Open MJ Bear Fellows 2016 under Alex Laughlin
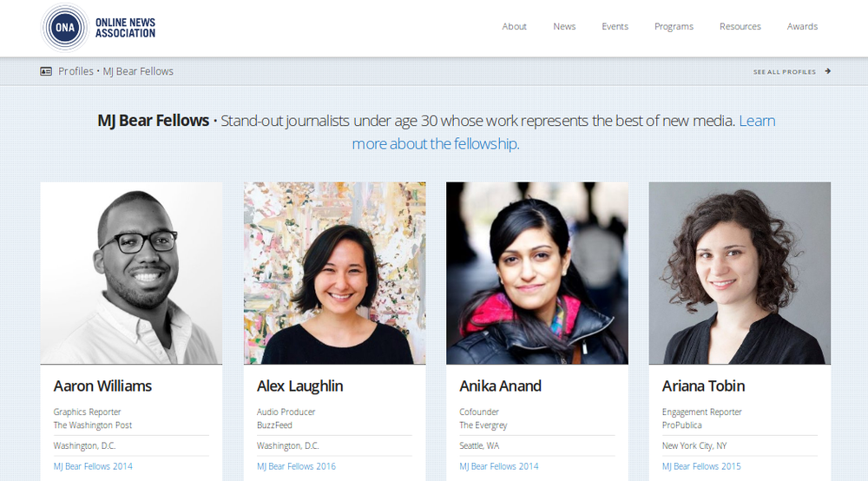The width and height of the screenshot is (868, 481). (x=296, y=466)
